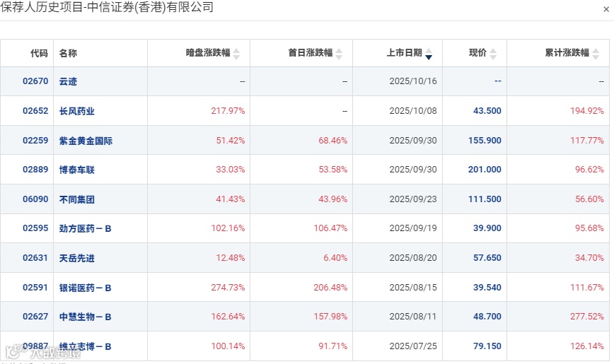Sort by 暗盘涨跌幅 column arrows
The image size is (614, 364).
coord(236,53)
